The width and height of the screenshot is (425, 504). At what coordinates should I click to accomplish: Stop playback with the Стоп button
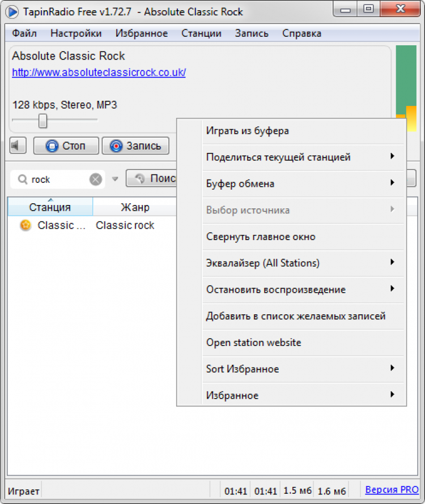(66, 146)
